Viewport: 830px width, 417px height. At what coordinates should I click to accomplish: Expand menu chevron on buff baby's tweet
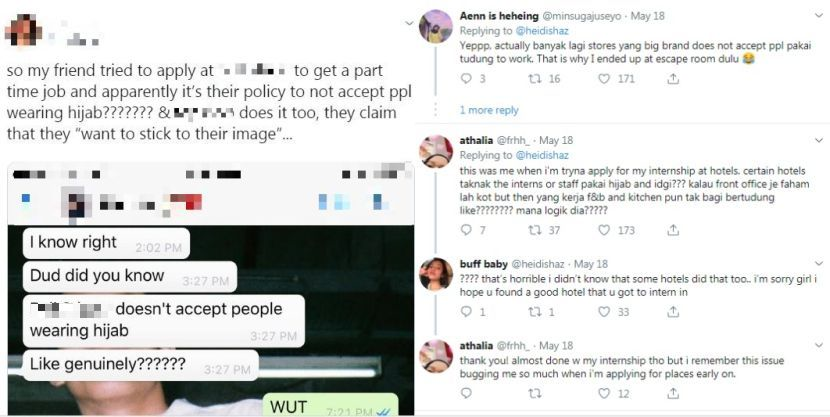pyautogui.click(x=819, y=264)
